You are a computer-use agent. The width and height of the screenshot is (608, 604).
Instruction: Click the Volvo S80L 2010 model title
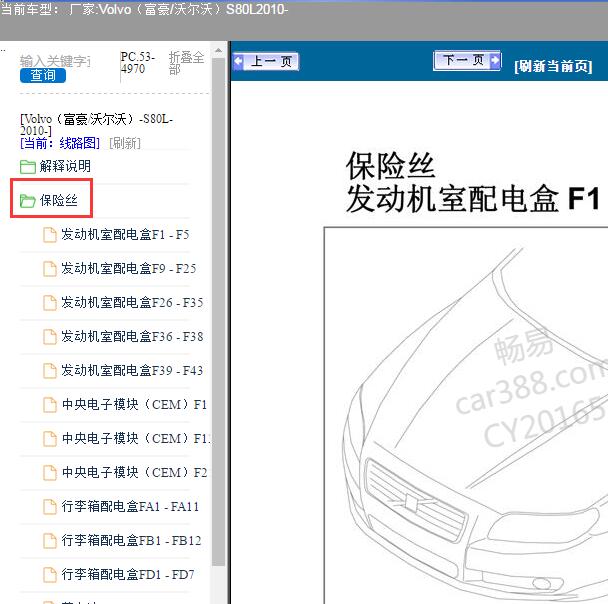pyautogui.click(x=97, y=124)
